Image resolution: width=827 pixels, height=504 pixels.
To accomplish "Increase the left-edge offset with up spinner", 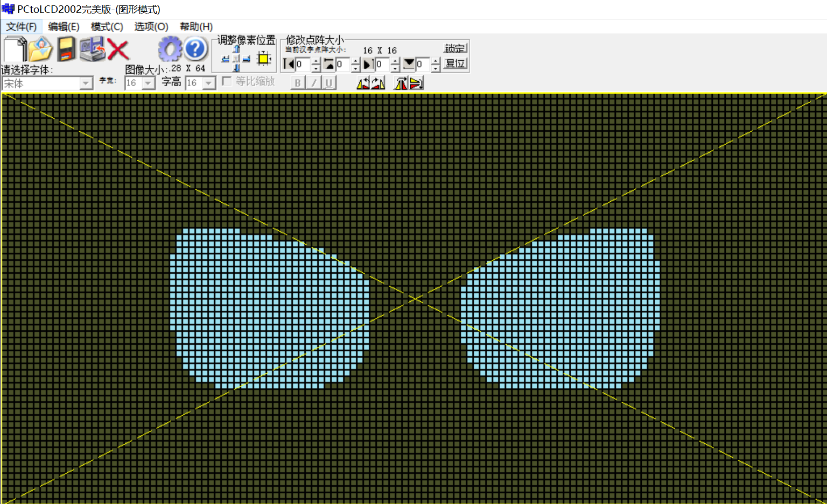I will (316, 61).
